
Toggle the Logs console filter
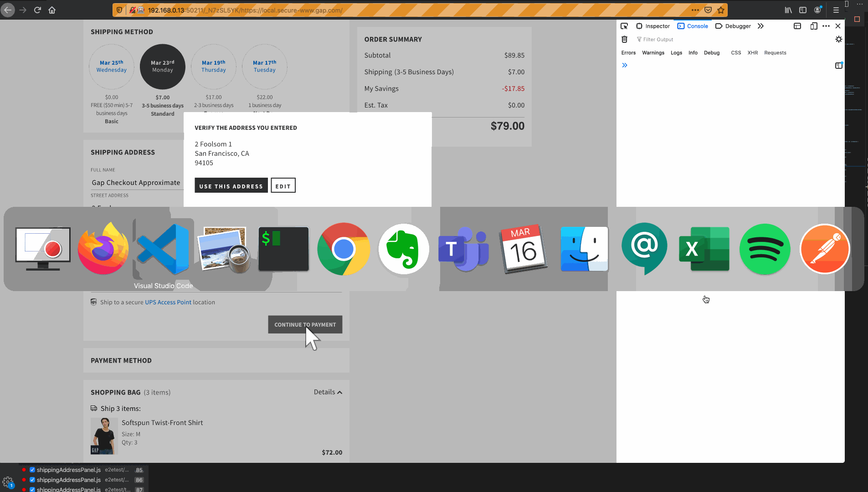676,53
